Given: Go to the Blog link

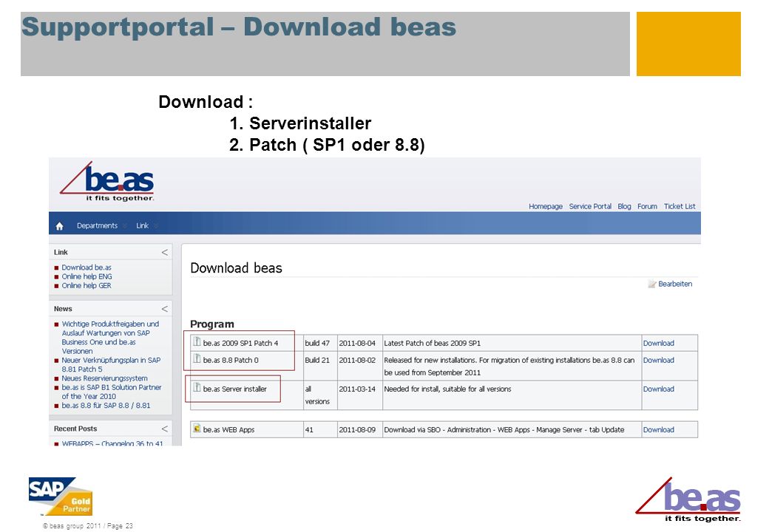Looking at the screenshot, I should pyautogui.click(x=624, y=207).
